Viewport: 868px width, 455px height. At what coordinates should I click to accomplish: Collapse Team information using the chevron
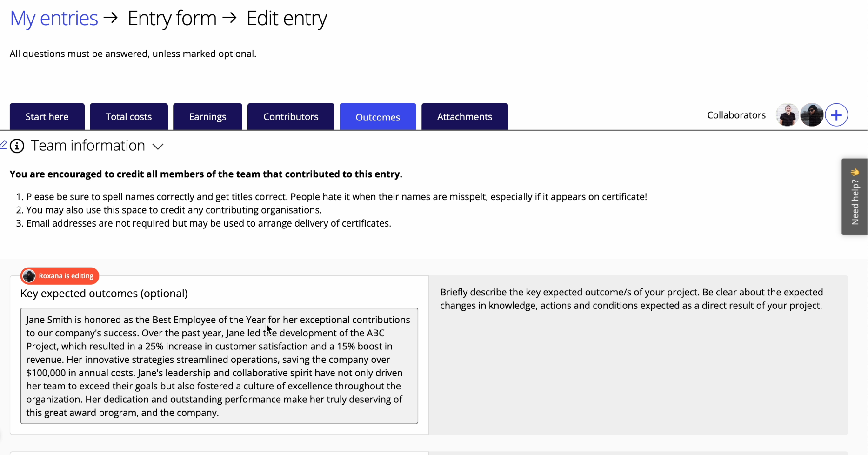pyautogui.click(x=158, y=147)
